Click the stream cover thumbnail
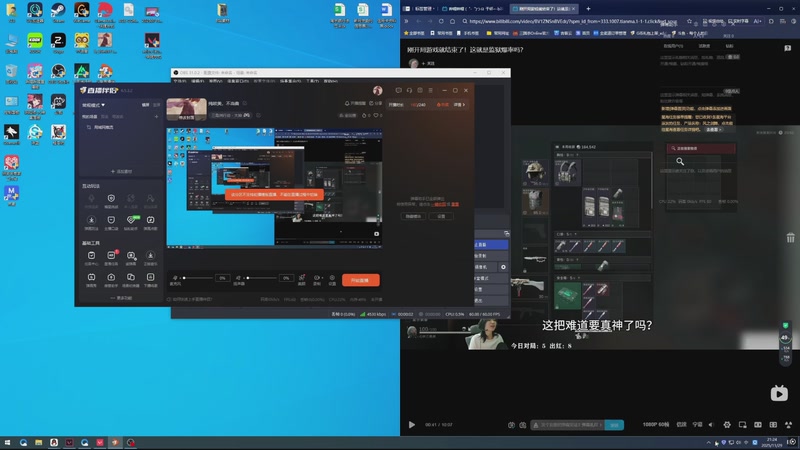The width and height of the screenshot is (800, 450). tap(187, 109)
